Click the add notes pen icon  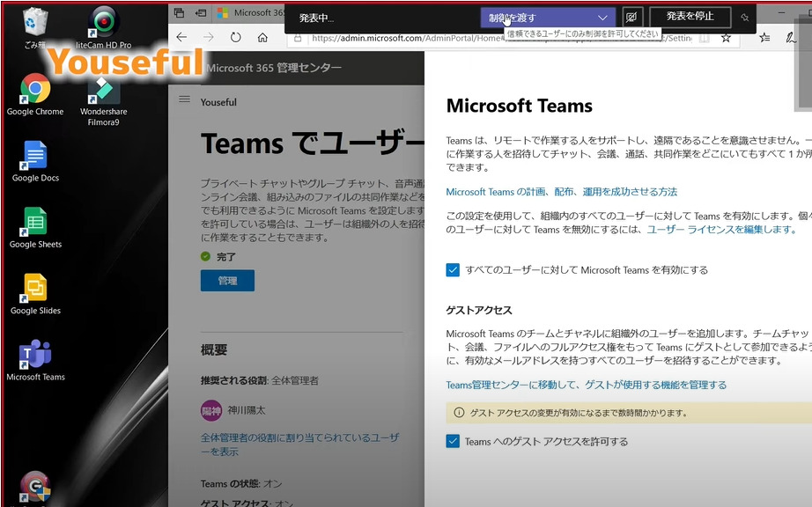tap(790, 37)
